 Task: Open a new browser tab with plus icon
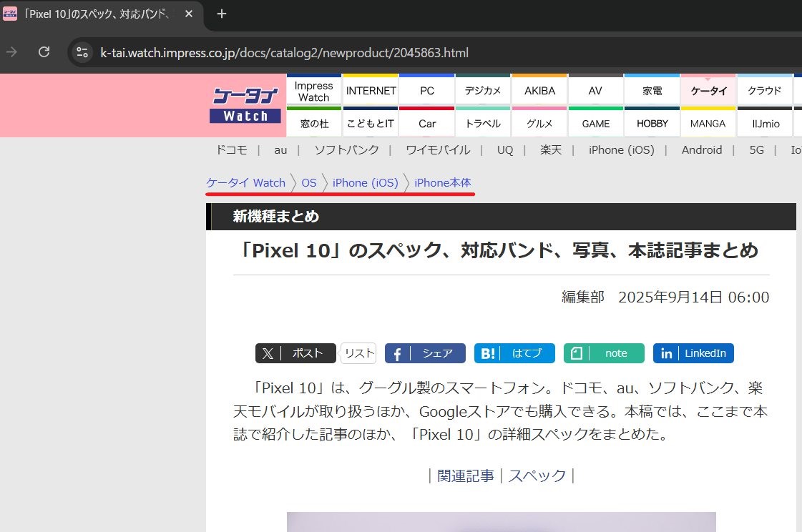click(222, 14)
